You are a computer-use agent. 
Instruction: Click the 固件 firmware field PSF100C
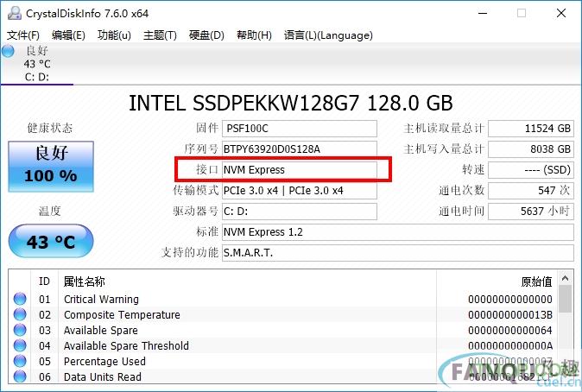pyautogui.click(x=300, y=129)
